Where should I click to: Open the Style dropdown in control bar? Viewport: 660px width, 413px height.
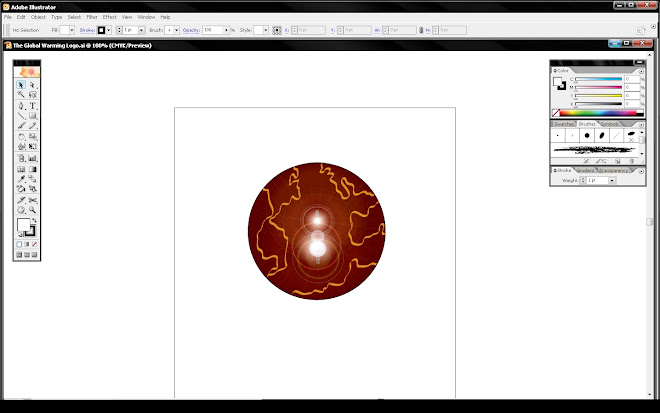click(x=265, y=30)
